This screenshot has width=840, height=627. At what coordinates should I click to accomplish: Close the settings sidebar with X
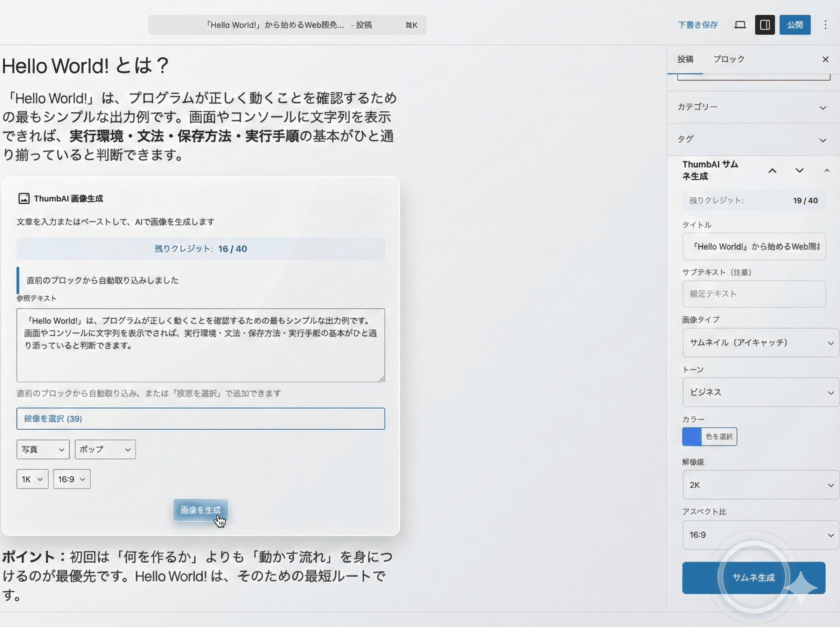pyautogui.click(x=825, y=59)
